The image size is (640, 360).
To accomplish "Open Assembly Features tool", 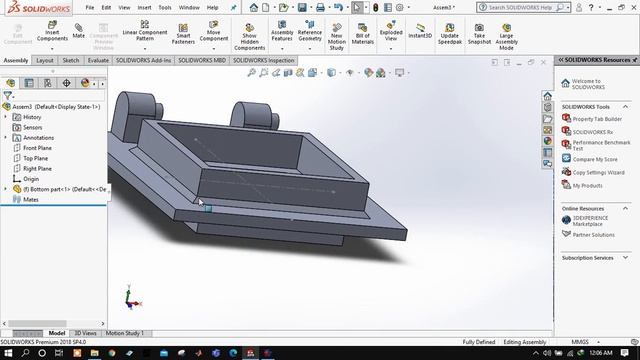I will (x=282, y=31).
